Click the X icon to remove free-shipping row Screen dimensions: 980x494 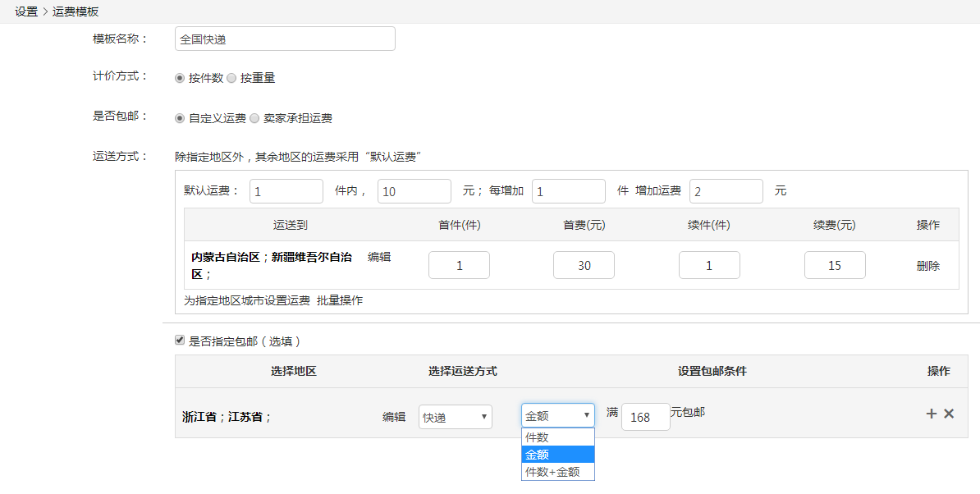pos(949,414)
